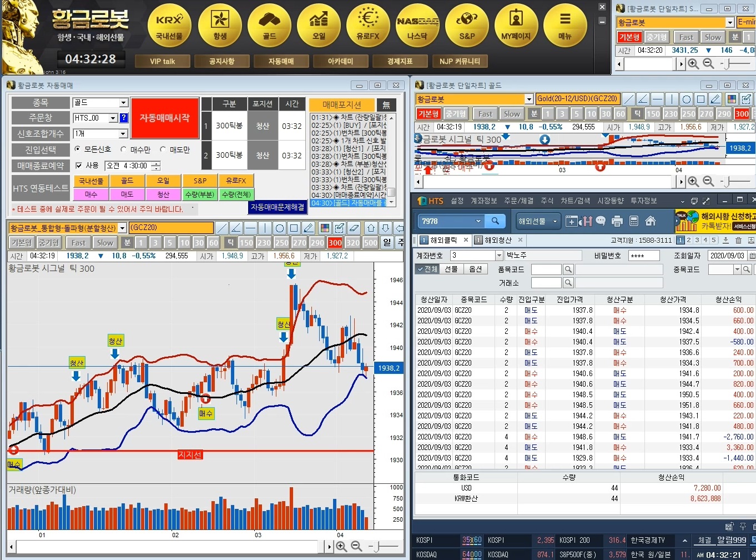Select the circle drawing tool in main chart
Image resolution: width=756 pixels, height=560 pixels.
click(279, 228)
